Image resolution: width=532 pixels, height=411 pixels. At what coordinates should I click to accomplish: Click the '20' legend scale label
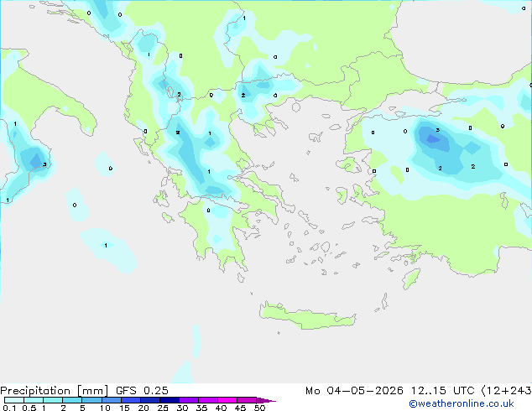pyautogui.click(x=143, y=408)
